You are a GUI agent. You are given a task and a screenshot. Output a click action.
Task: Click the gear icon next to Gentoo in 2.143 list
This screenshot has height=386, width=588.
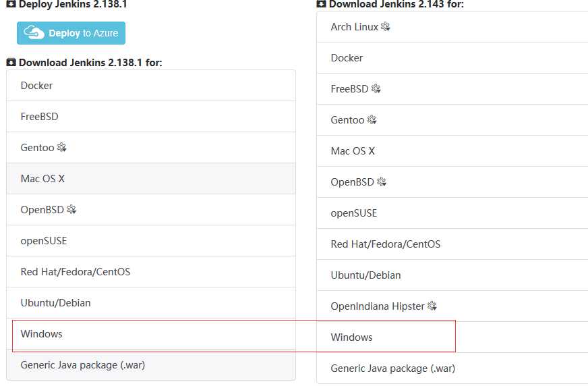tap(372, 119)
